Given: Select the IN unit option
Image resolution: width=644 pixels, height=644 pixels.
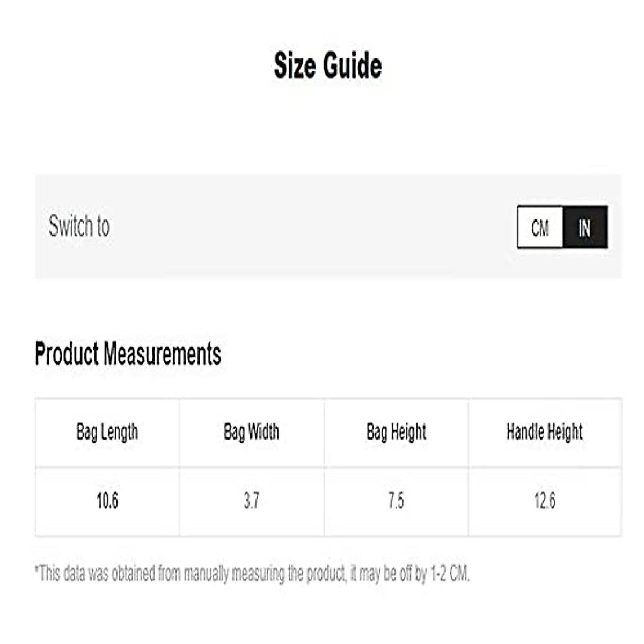Looking at the screenshot, I should point(584,228).
